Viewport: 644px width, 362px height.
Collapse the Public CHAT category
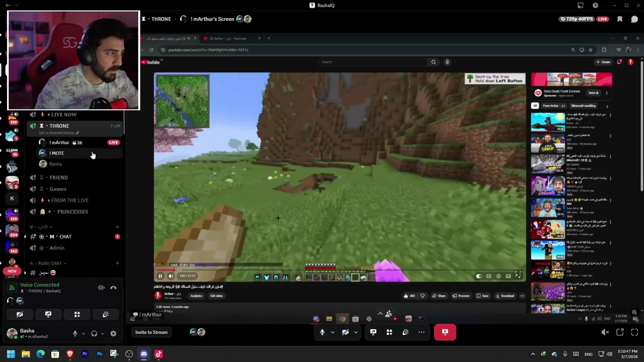[x=49, y=263]
